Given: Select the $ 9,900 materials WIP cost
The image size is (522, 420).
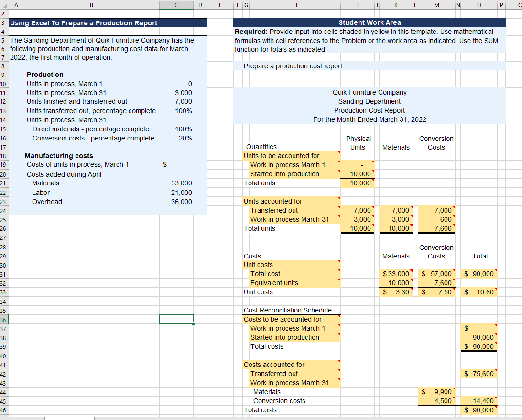Looking at the screenshot, I should coord(436,392).
